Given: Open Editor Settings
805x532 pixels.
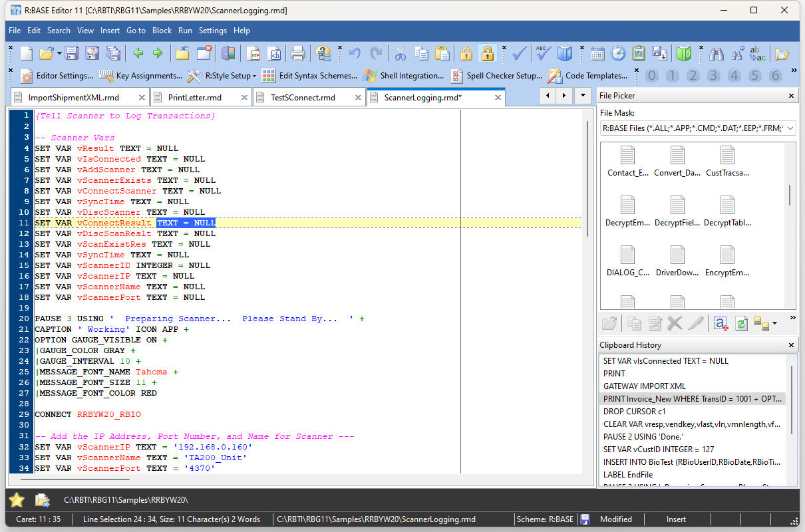Looking at the screenshot, I should tap(57, 76).
